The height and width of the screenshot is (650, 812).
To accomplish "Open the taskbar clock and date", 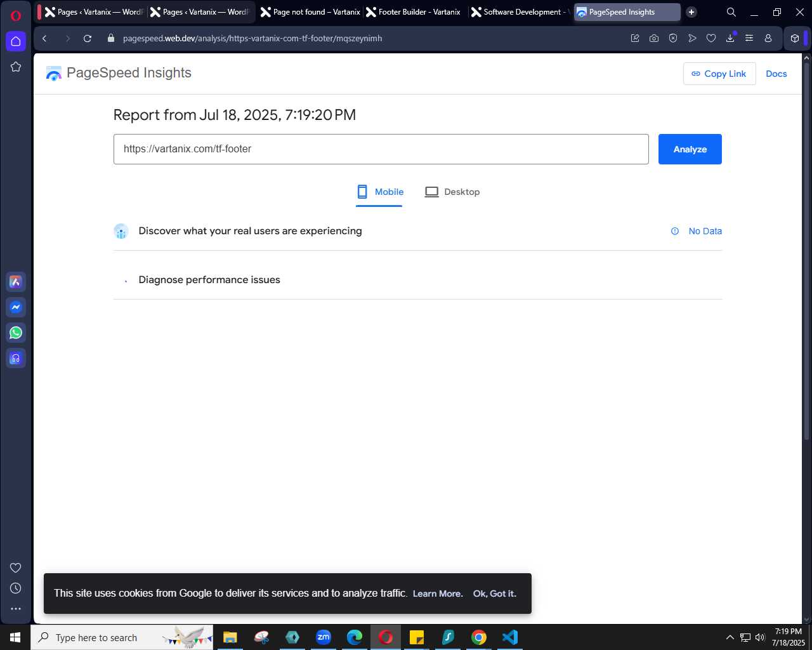I will pyautogui.click(x=789, y=637).
